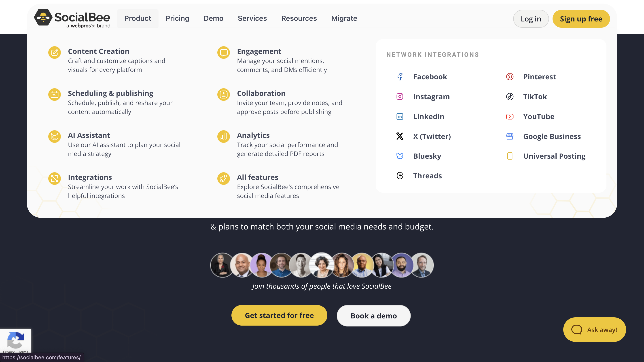
Task: Click the Pricing menu tab
Action: (177, 18)
